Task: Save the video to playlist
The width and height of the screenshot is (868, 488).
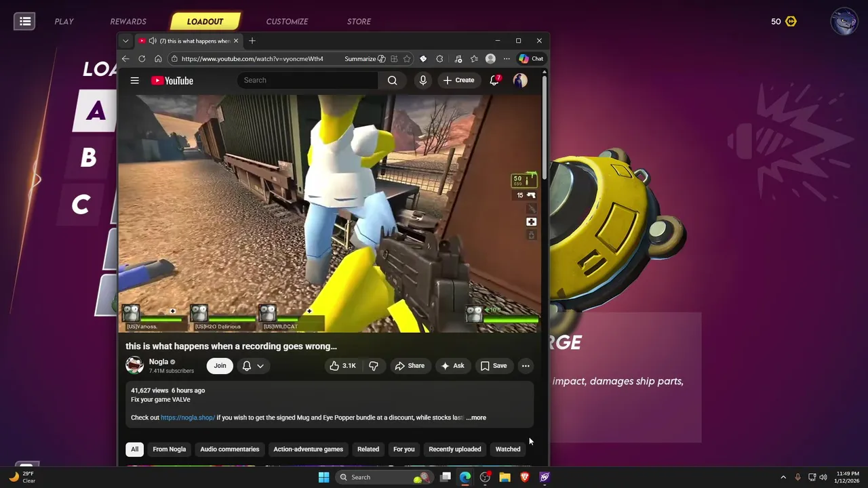Action: pos(494,366)
